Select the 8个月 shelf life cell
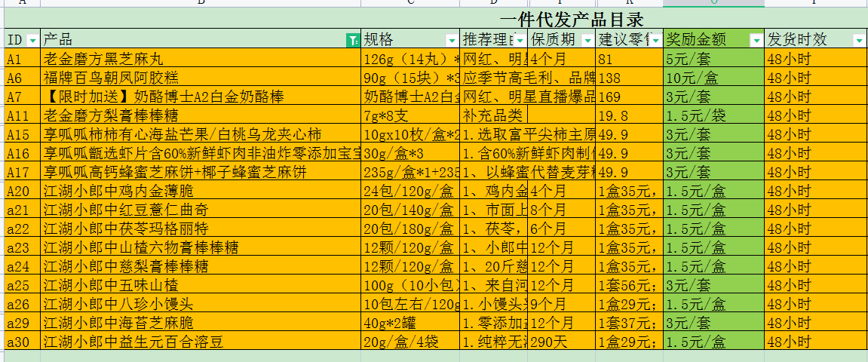This screenshot has width=868, height=362. [562, 210]
